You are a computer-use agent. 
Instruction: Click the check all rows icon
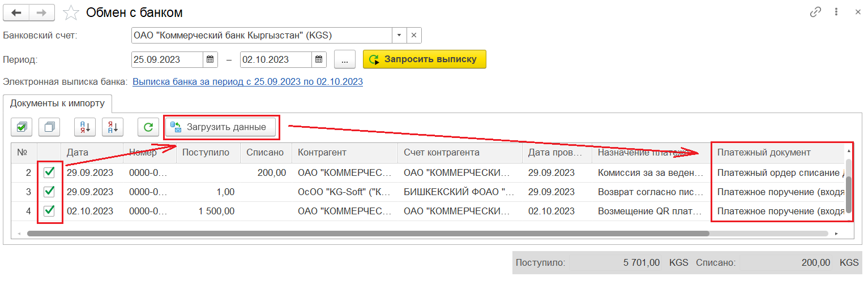tap(22, 127)
